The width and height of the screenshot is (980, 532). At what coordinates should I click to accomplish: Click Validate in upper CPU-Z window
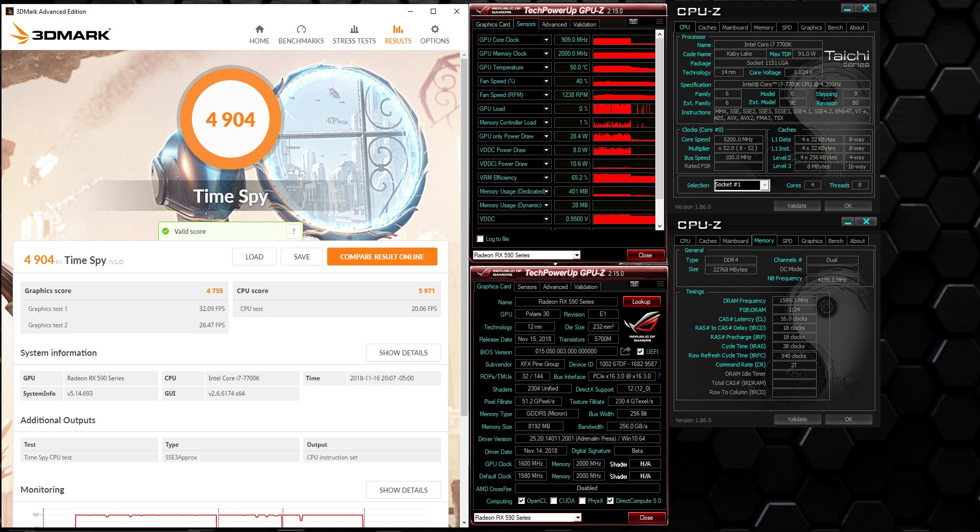pyautogui.click(x=797, y=206)
